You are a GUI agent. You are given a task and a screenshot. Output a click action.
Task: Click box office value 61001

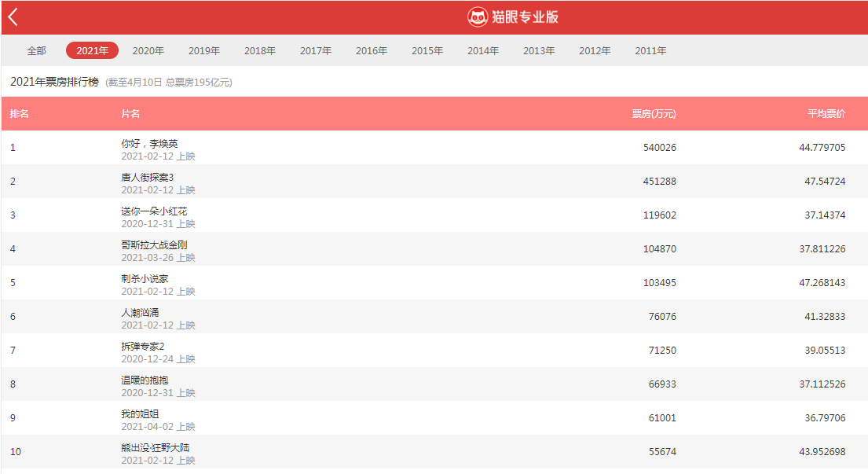[x=662, y=417]
